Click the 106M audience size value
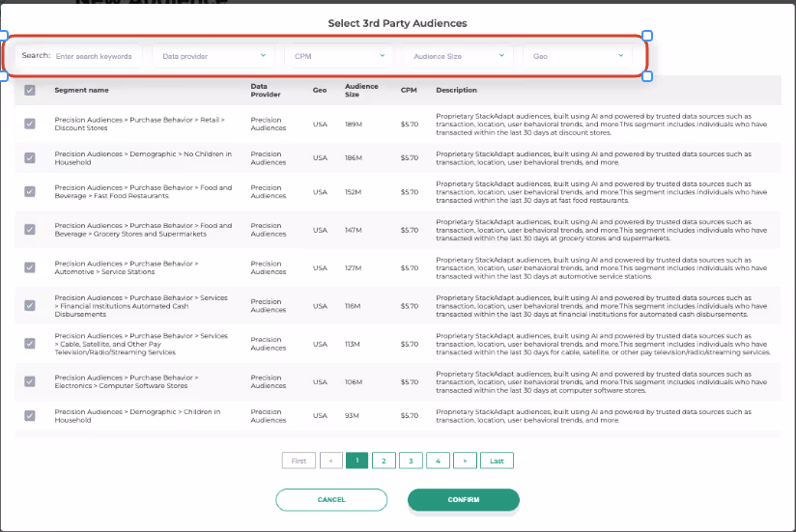796x532 pixels. [354, 382]
